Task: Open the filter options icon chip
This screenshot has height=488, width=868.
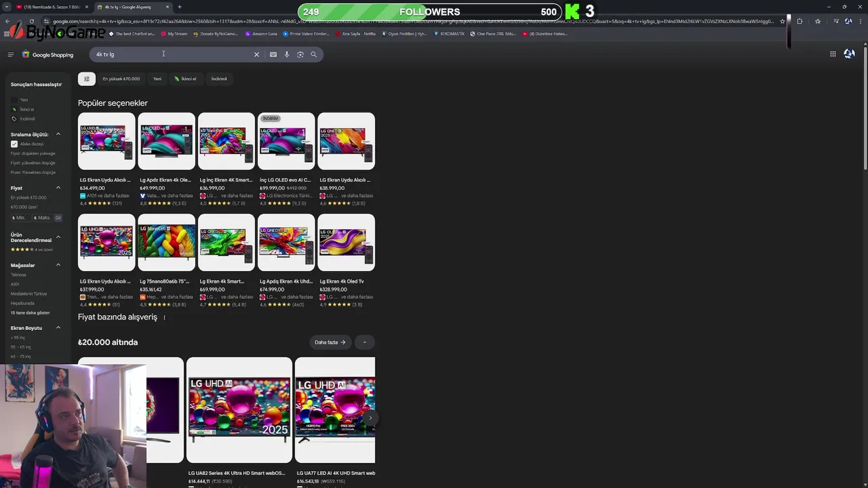Action: click(86, 79)
